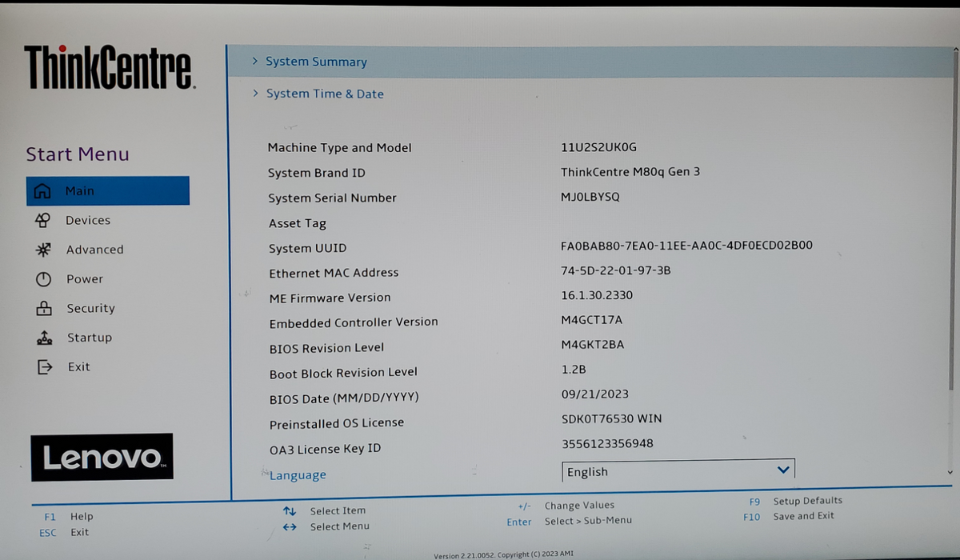Click the Ethernet MAC Address label
The height and width of the screenshot is (560, 960).
tap(334, 273)
